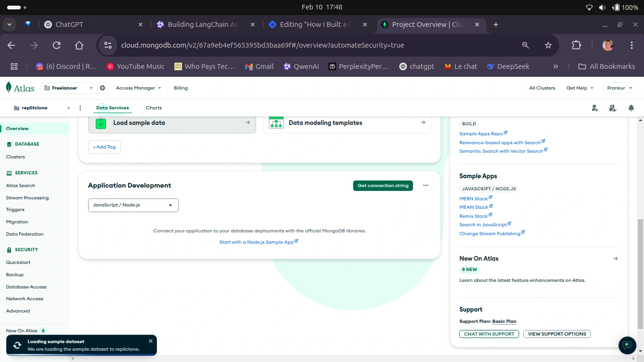The height and width of the screenshot is (362, 644).
Task: Open the notifications bell in Atlas navbar
Action: pos(631,108)
